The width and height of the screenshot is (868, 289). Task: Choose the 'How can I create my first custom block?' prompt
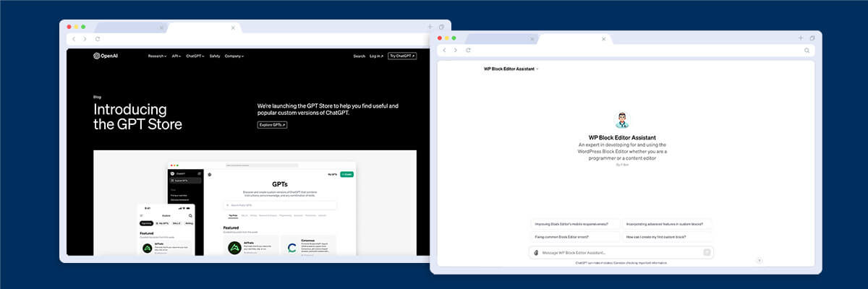(667, 236)
